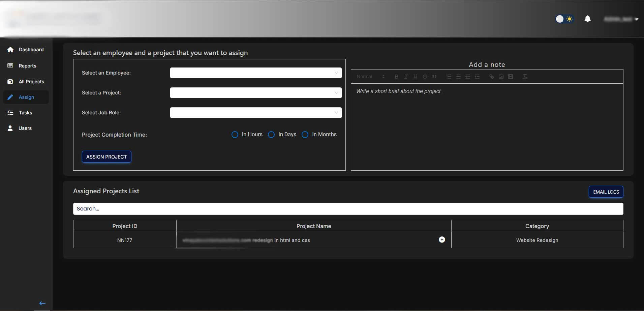Insert a link in the note
Viewport: 644px width, 311px height.
pos(491,77)
